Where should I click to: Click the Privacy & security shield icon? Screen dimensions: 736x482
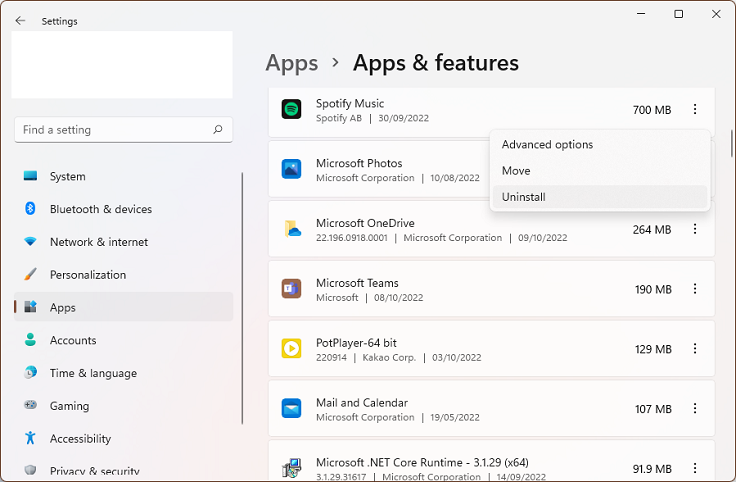point(31,470)
